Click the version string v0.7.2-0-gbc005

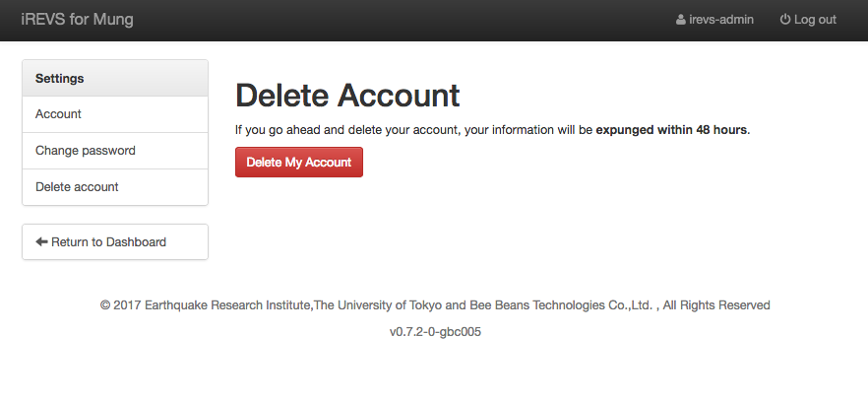434,332
